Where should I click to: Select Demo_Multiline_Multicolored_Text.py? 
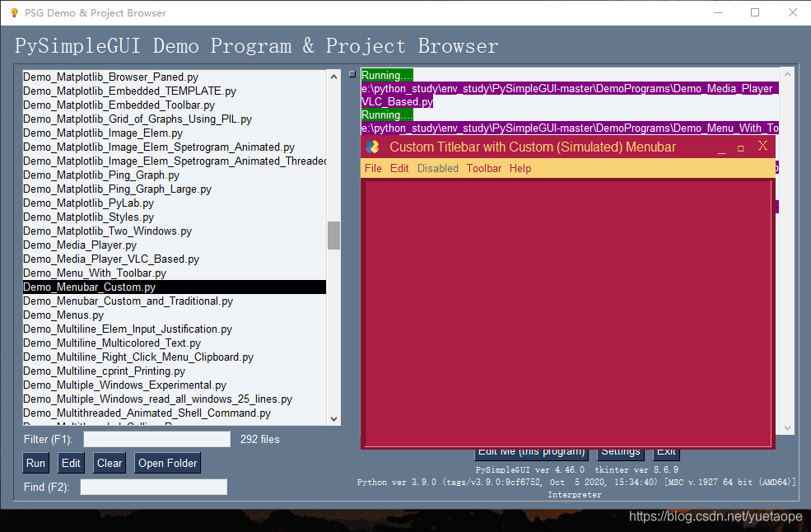175,343
